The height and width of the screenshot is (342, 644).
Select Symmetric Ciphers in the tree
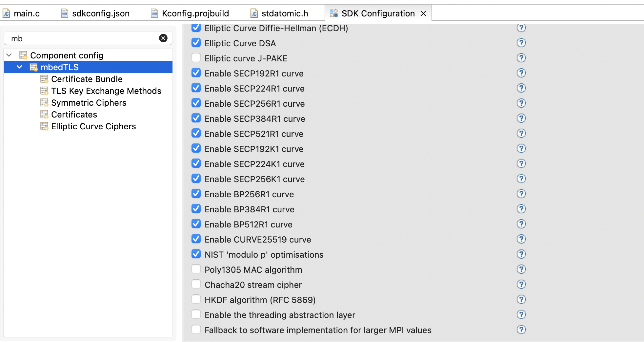point(89,102)
